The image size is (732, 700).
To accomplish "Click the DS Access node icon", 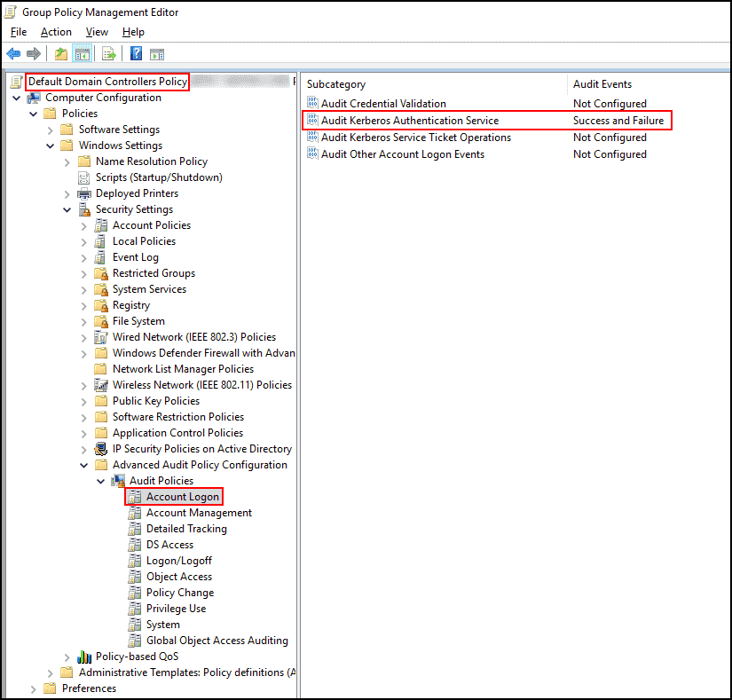I will click(x=135, y=545).
